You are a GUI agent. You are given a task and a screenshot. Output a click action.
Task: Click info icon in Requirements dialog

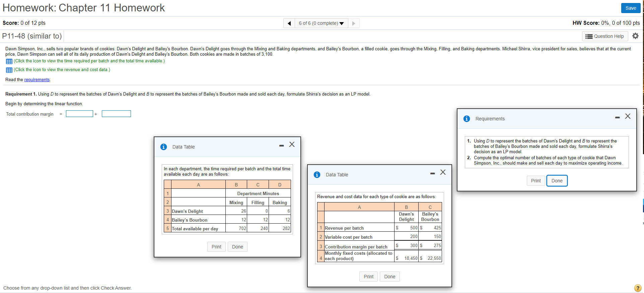tap(467, 119)
